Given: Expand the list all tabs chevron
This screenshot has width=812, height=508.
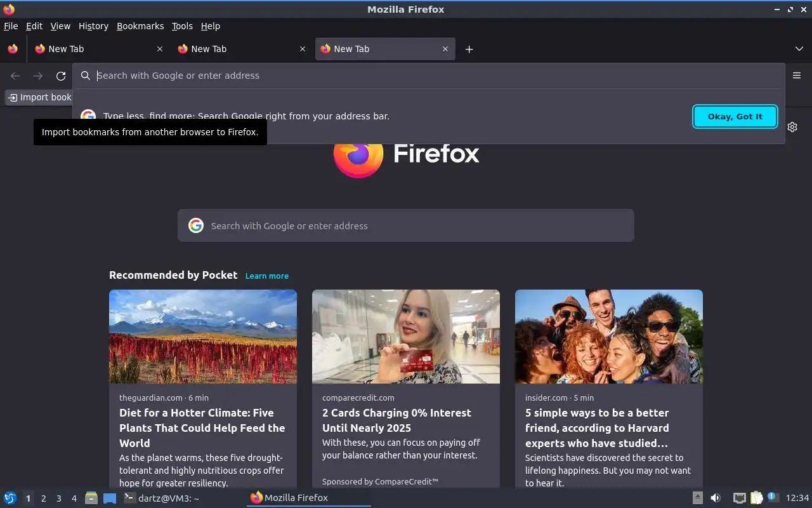Looking at the screenshot, I should pyautogui.click(x=799, y=49).
